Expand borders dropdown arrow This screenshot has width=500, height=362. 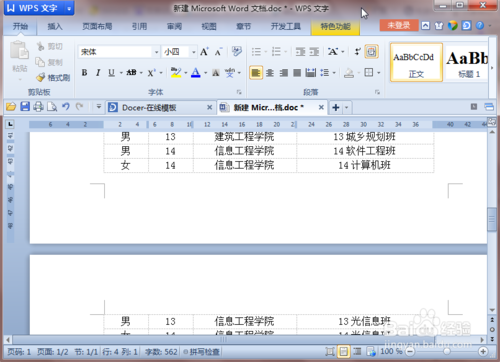coord(378,73)
